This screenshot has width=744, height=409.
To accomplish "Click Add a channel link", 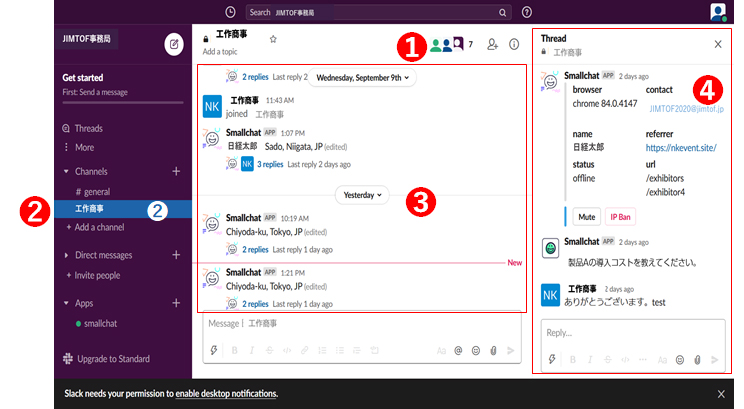I will [95, 227].
